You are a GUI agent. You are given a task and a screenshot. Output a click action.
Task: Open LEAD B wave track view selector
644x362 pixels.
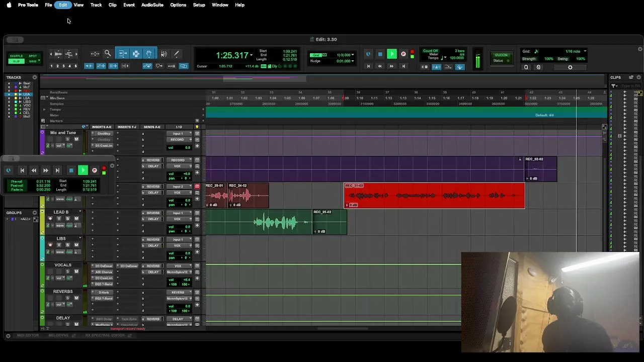[x=60, y=225]
